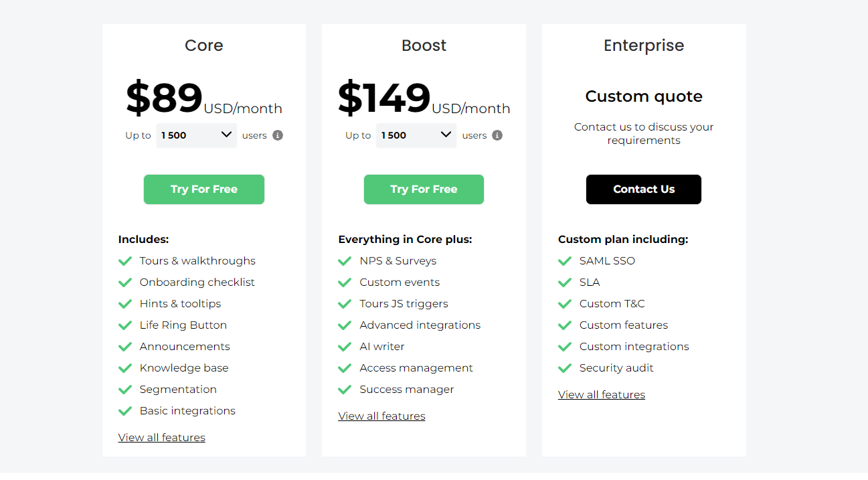
Task: Click the info icon beside Core users selector
Action: pyautogui.click(x=279, y=135)
